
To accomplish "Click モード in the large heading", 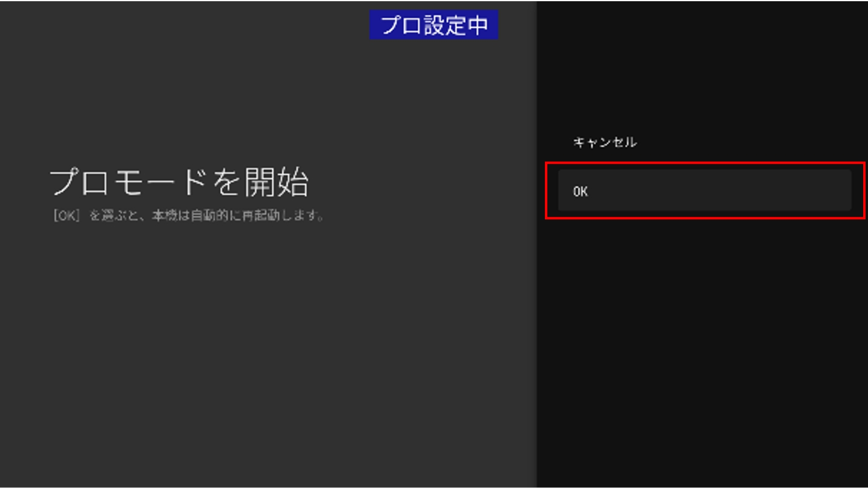I will pos(160,182).
